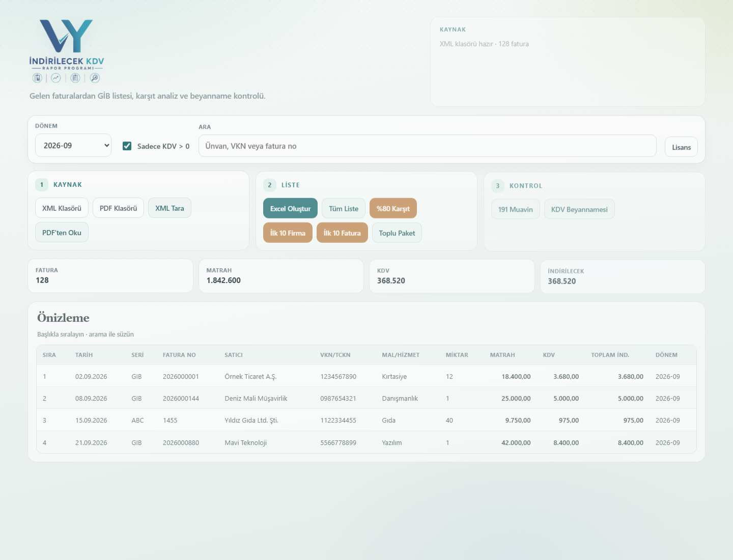The image size is (733, 560).
Task: Toggle the 'Sadece KDV > 0' checkbox
Action: click(127, 146)
